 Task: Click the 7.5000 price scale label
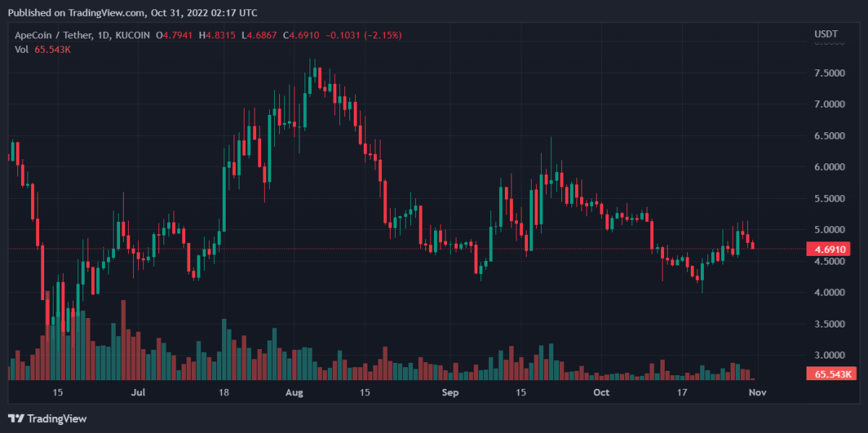(830, 73)
